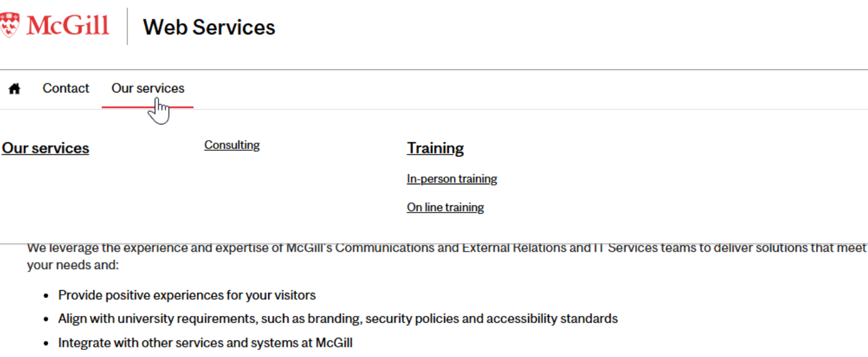Choose On line training link

(x=445, y=207)
